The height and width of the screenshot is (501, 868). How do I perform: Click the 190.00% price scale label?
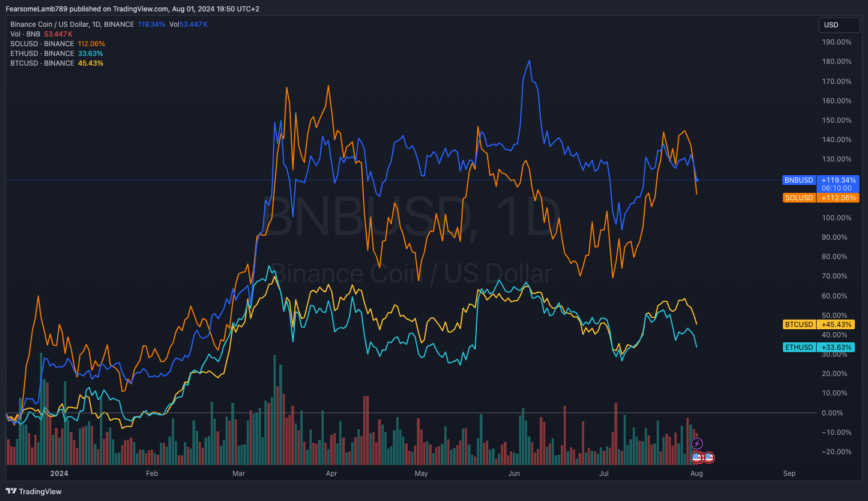tap(837, 42)
